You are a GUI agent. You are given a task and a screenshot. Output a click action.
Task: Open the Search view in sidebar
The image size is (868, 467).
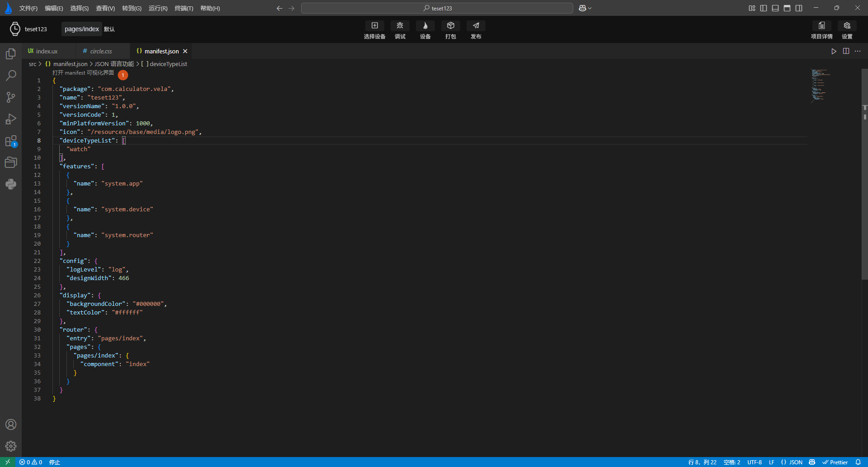coord(11,76)
